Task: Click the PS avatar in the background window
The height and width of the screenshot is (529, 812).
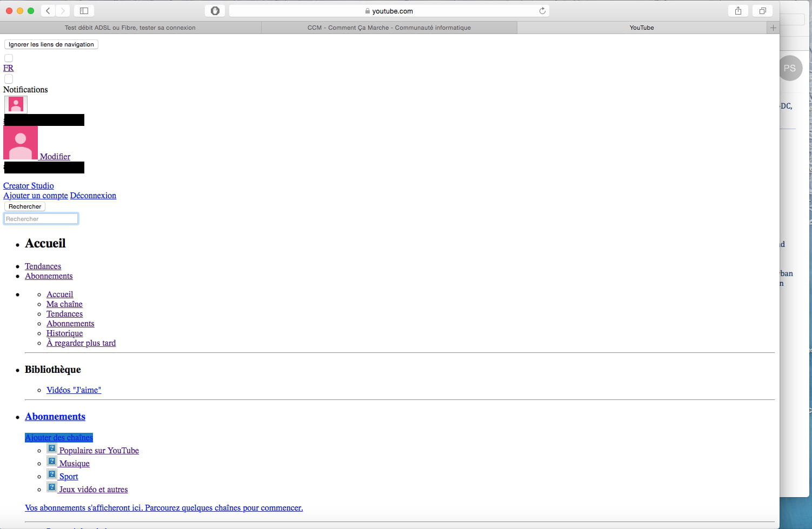Action: click(790, 68)
